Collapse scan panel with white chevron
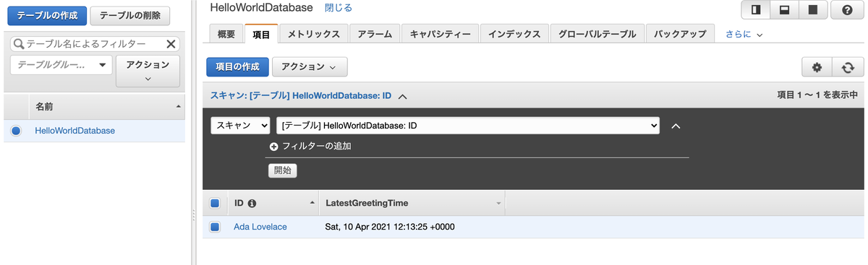868x265 pixels. coord(676,126)
